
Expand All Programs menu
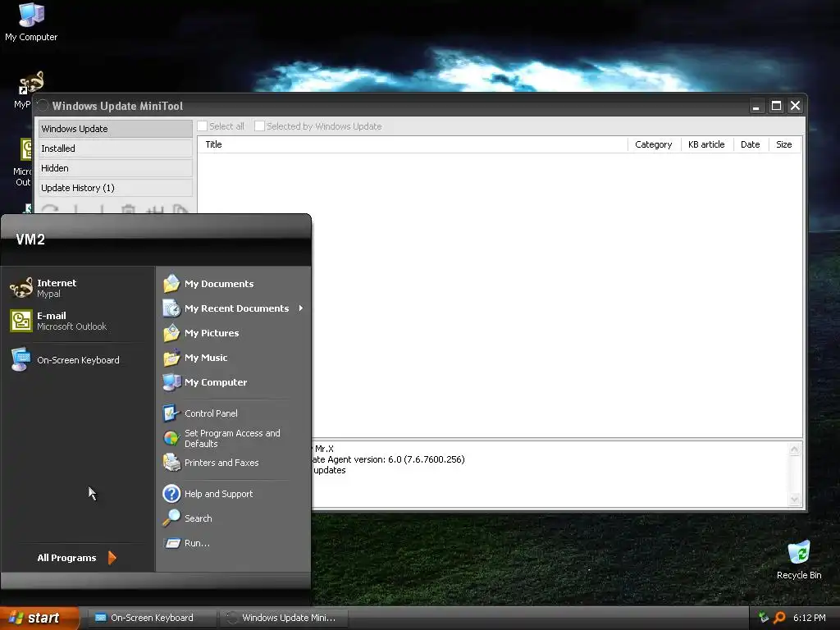(x=76, y=558)
